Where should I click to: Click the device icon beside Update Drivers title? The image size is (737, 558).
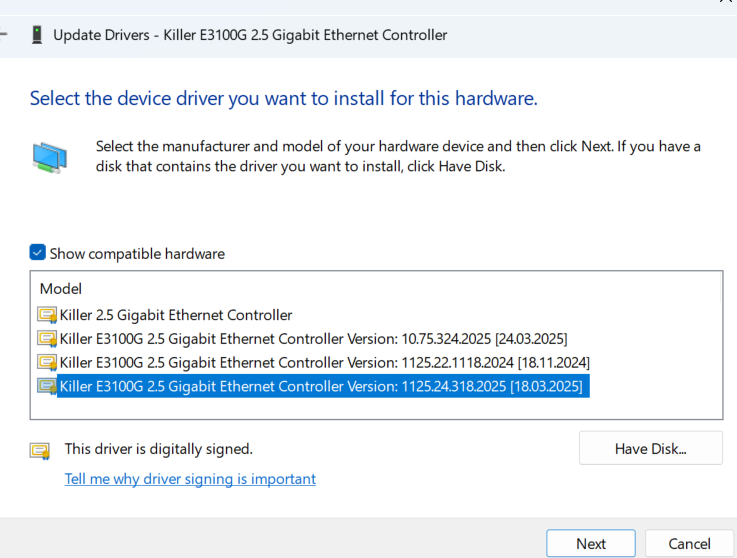(x=37, y=35)
